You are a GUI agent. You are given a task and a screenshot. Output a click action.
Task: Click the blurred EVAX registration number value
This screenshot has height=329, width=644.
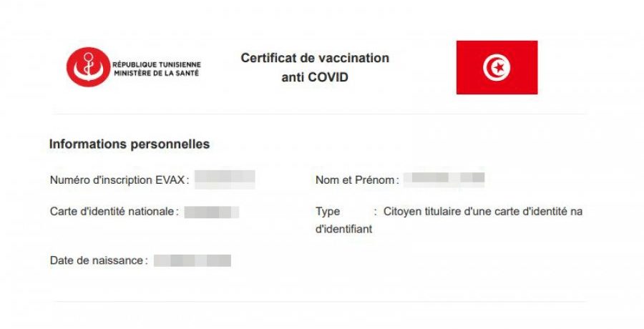pos(225,180)
